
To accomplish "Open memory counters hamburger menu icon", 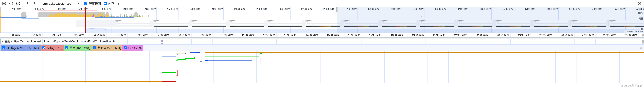I will (640, 48).
